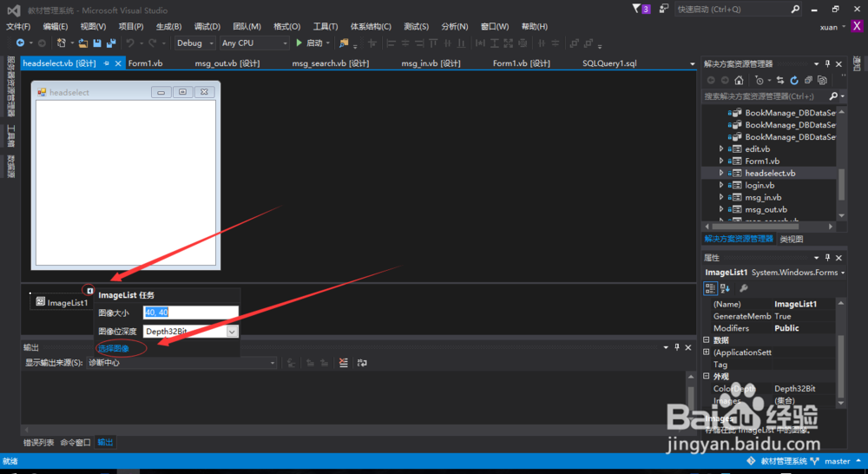Viewport: 868px width, 474px height.
Task: Expand the login.vb tree node
Action: point(720,185)
